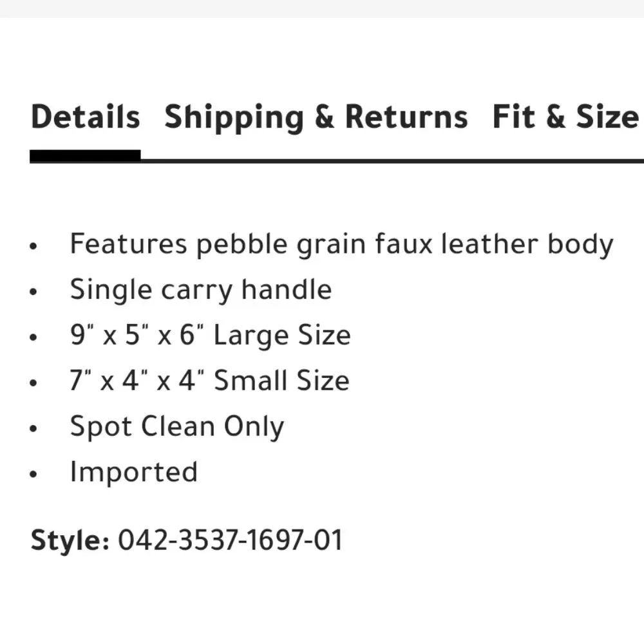
Task: Select the pebble grain faux leather line
Action: [342, 245]
